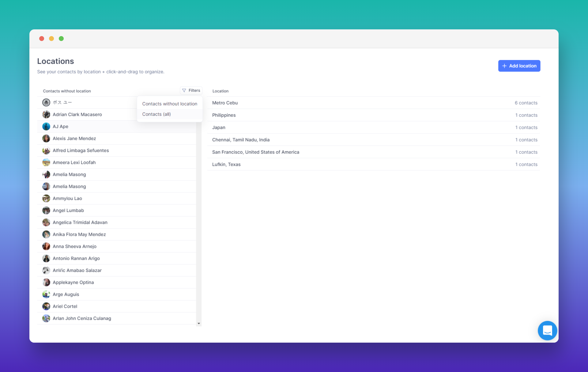Choose 'Contacts (all)' filter option

click(x=170, y=114)
